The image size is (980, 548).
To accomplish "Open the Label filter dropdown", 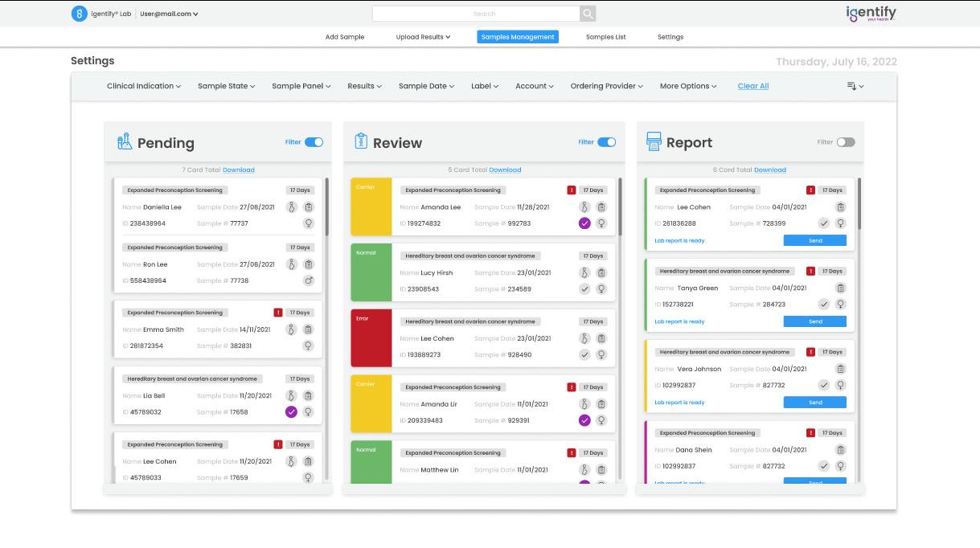I will tap(485, 86).
